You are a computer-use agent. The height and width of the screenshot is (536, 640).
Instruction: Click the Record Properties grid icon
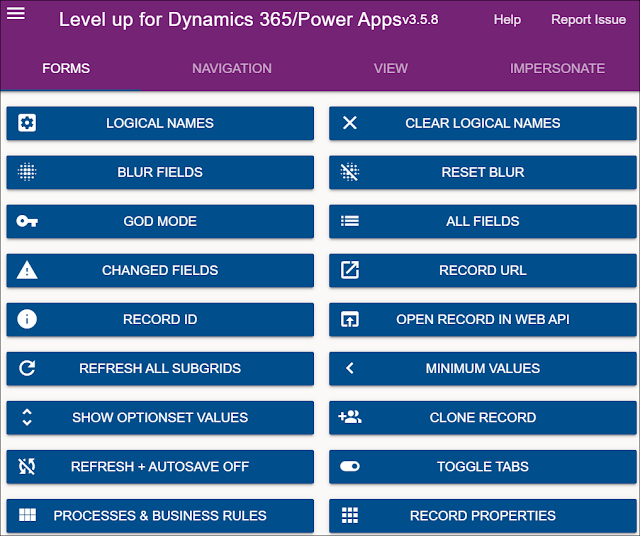(350, 515)
